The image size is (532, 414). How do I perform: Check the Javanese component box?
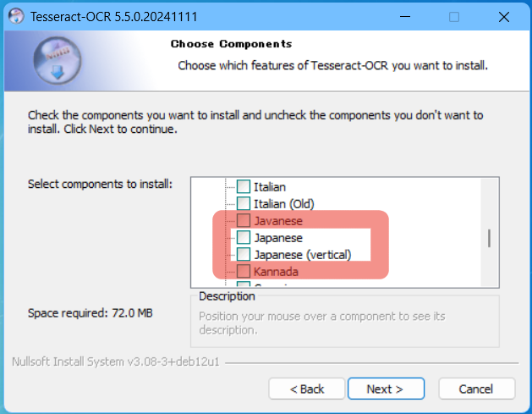pyautogui.click(x=244, y=221)
